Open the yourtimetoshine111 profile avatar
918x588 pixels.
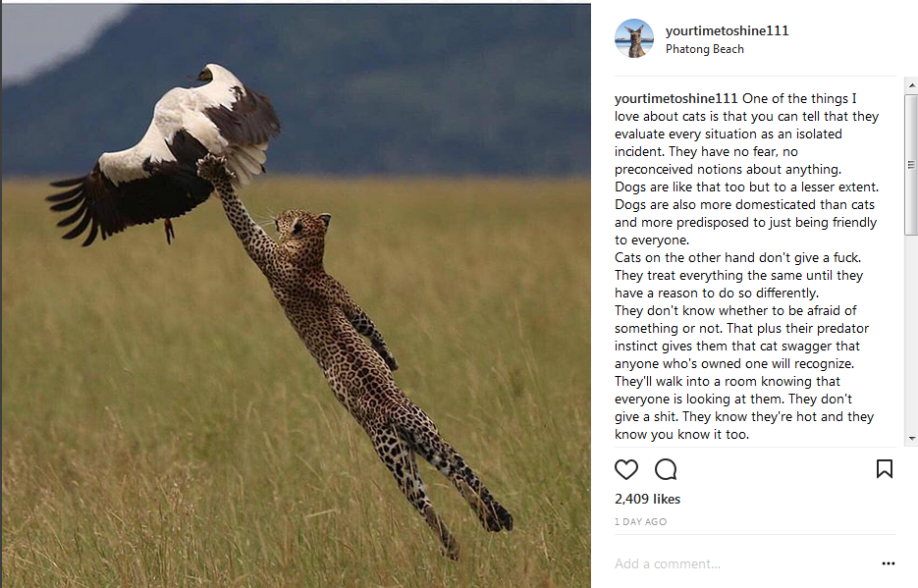634,38
